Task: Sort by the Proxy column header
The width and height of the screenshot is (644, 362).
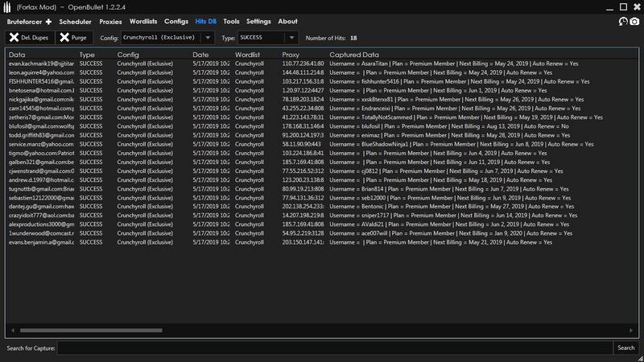Action: (x=291, y=55)
